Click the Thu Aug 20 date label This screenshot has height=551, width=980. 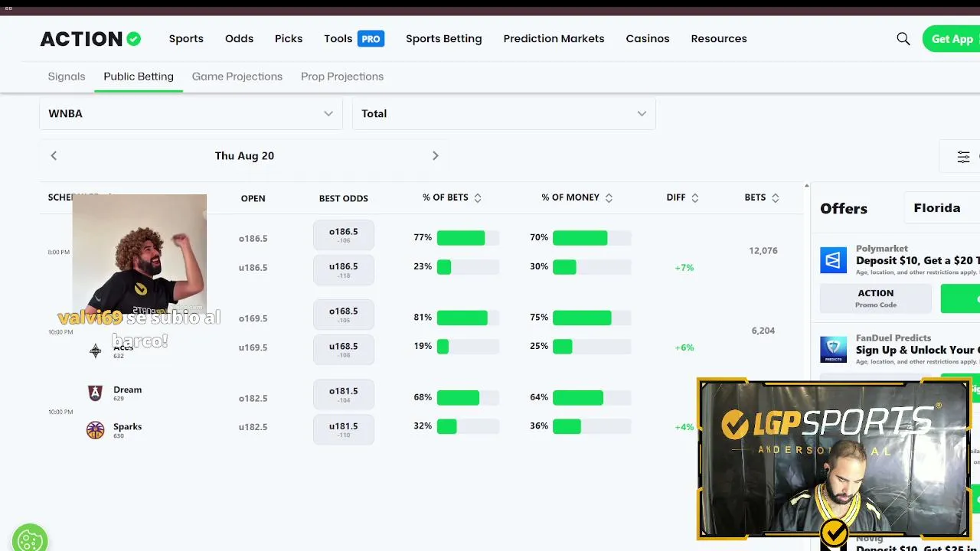(244, 155)
